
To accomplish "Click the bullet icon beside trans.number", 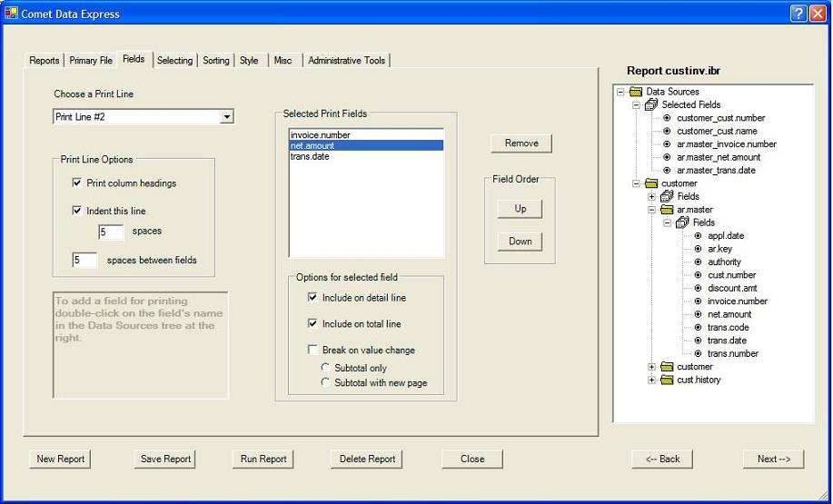I will click(x=698, y=353).
